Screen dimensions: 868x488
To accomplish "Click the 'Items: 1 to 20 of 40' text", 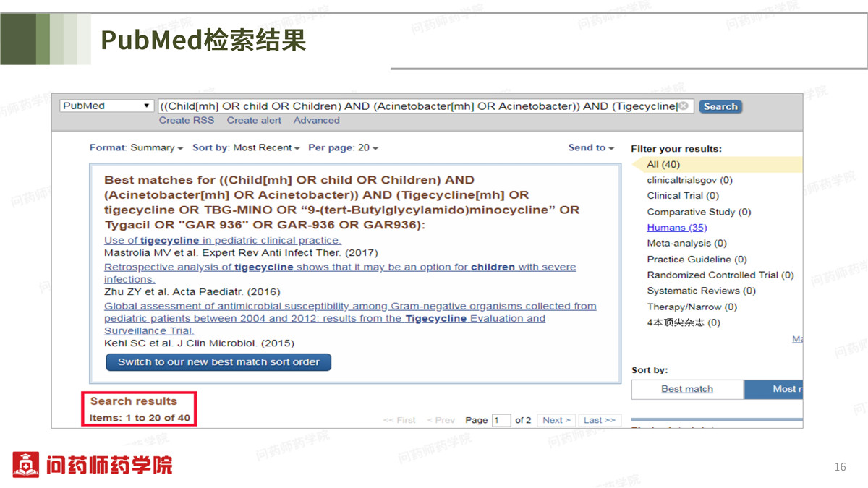I will [x=140, y=418].
